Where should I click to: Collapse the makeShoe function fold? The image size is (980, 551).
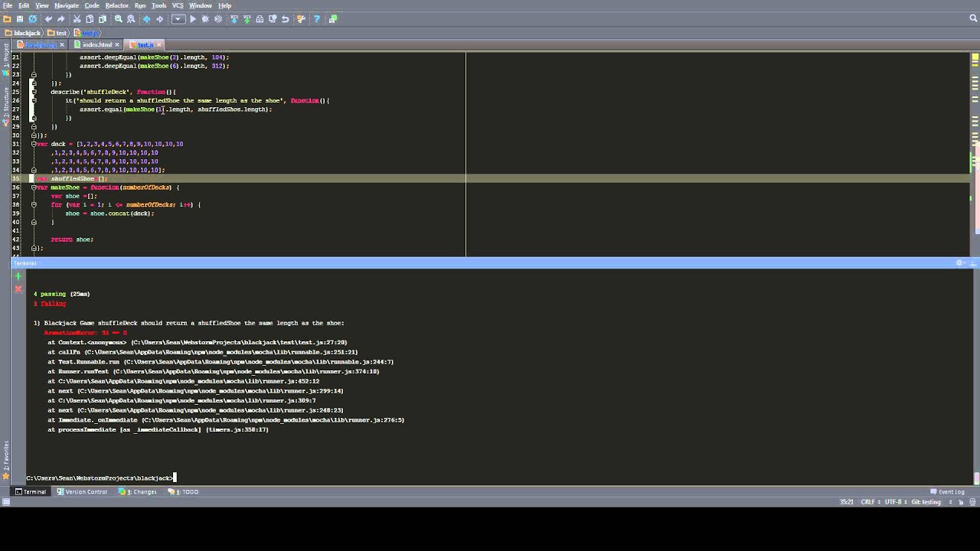(x=34, y=187)
